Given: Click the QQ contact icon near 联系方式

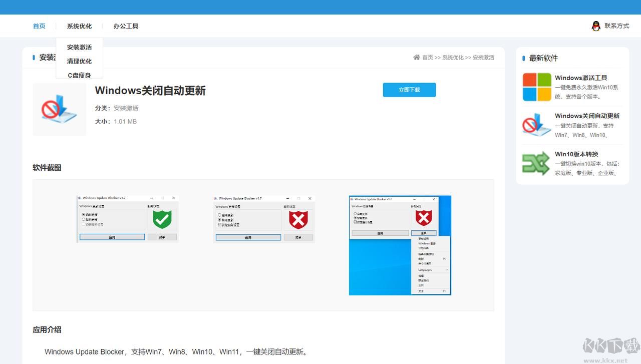Looking at the screenshot, I should 596,26.
